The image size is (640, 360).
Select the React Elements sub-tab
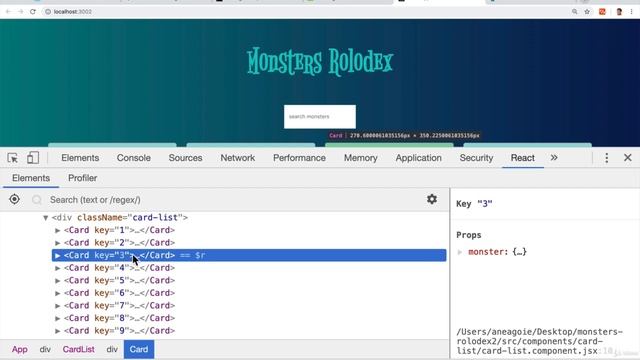[31, 178]
